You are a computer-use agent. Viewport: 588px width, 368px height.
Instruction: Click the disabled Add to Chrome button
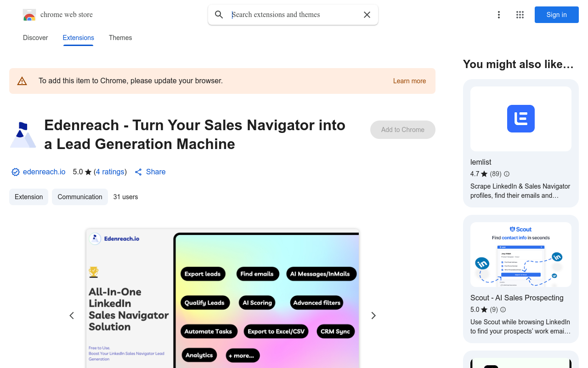403,130
